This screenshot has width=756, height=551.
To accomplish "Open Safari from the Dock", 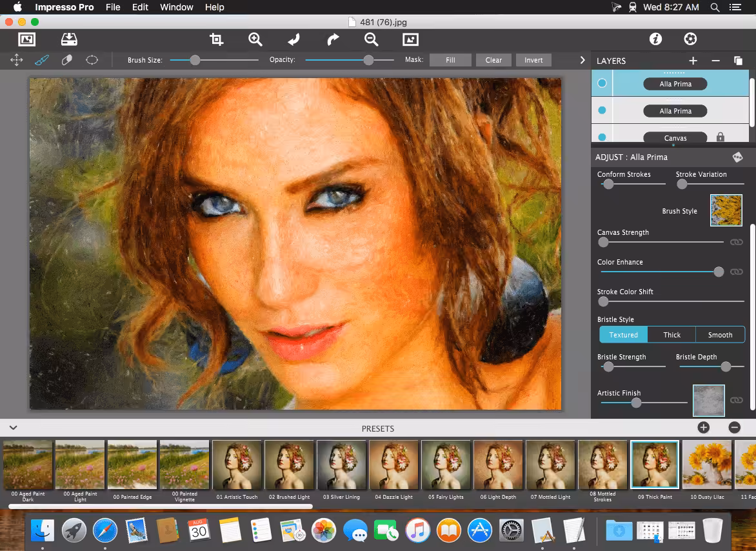I will point(104,531).
